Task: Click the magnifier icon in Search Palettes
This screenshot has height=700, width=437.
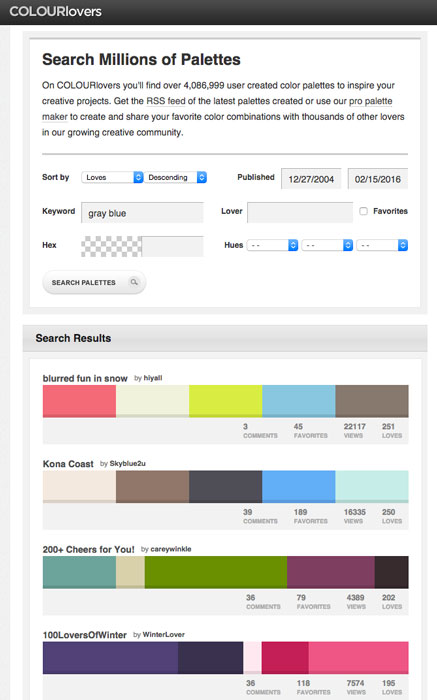Action: 134,282
